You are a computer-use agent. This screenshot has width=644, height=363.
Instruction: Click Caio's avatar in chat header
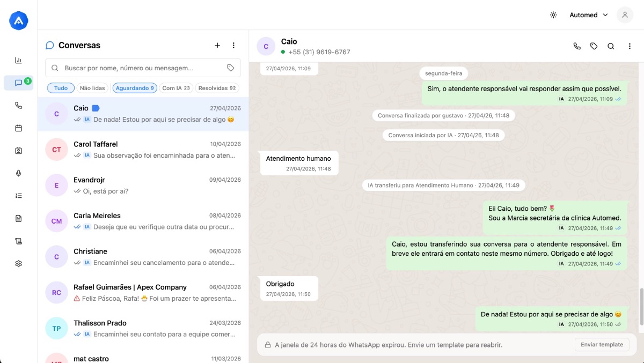[266, 47]
